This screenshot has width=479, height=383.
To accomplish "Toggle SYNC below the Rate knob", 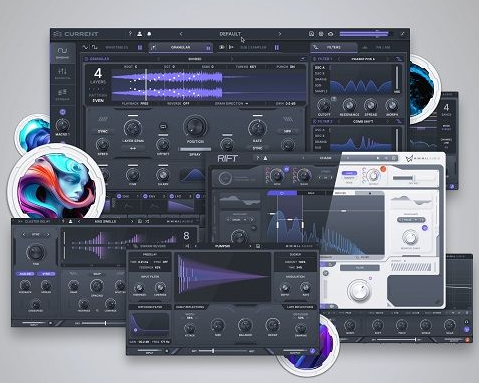I will point(257,148).
